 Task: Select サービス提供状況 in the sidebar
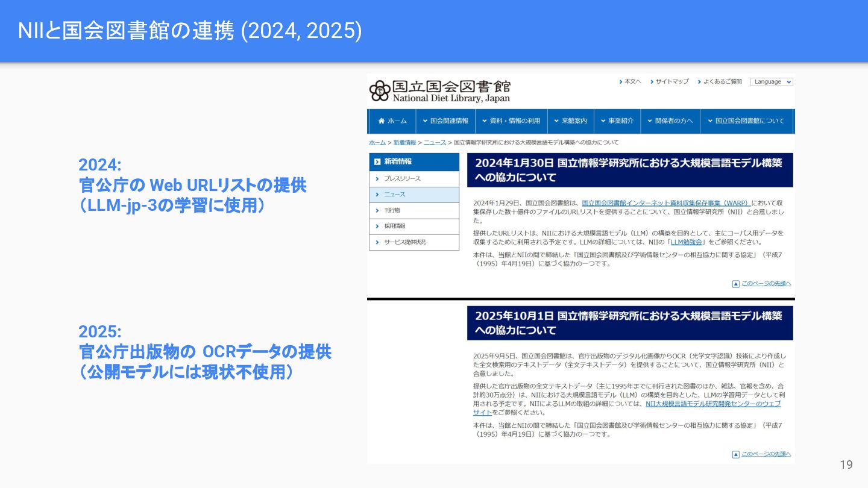414,242
